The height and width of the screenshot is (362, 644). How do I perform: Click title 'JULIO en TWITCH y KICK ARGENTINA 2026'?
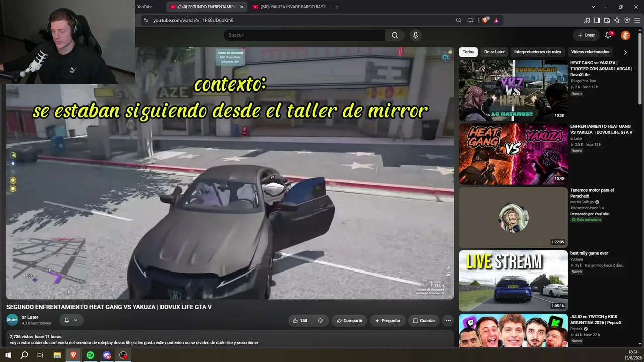pyautogui.click(x=596, y=320)
